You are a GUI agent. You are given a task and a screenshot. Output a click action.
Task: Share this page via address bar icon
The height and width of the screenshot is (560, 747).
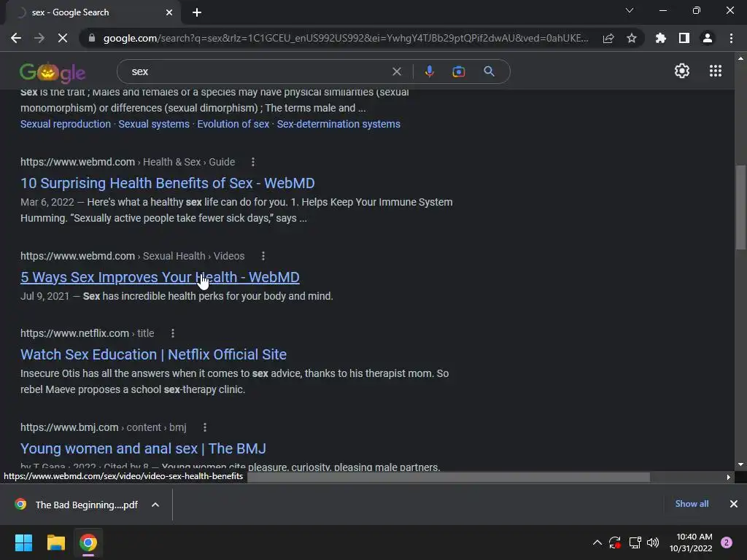pyautogui.click(x=608, y=38)
